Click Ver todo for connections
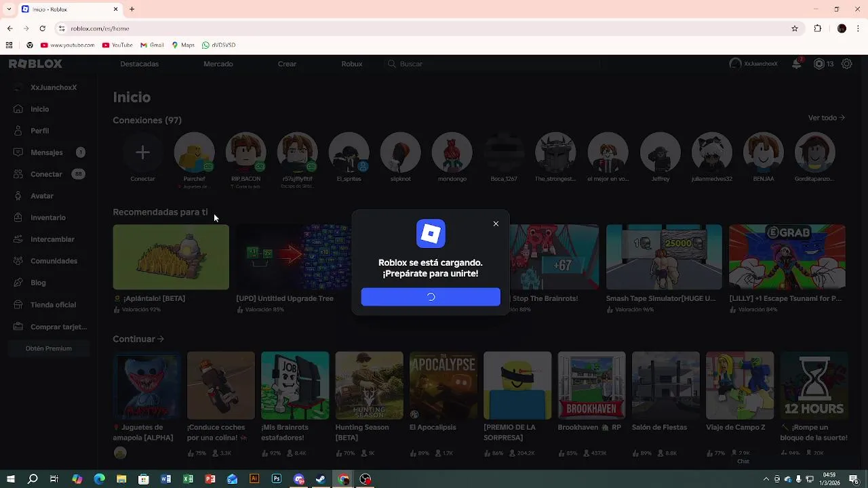This screenshot has width=868, height=488. pyautogui.click(x=827, y=118)
